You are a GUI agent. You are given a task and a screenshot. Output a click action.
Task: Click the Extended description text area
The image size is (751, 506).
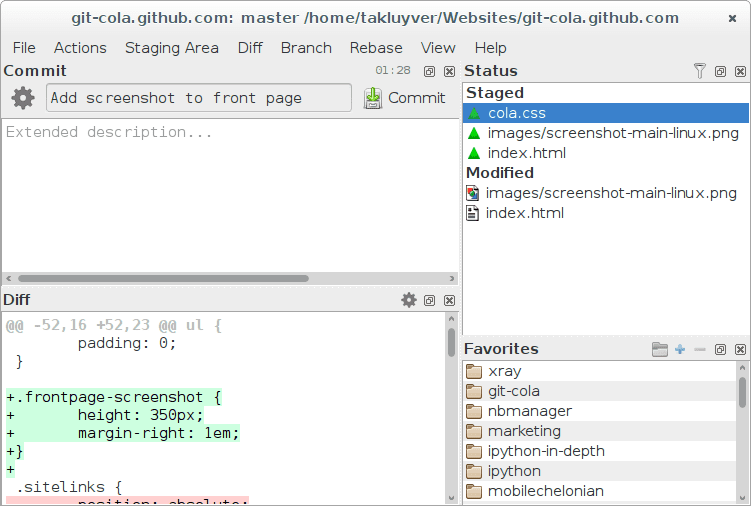[230, 196]
